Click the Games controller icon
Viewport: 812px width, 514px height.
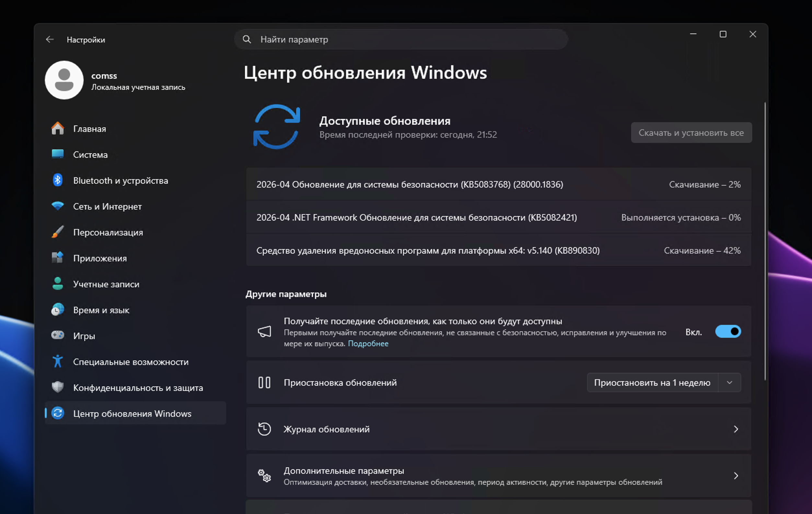(x=58, y=335)
